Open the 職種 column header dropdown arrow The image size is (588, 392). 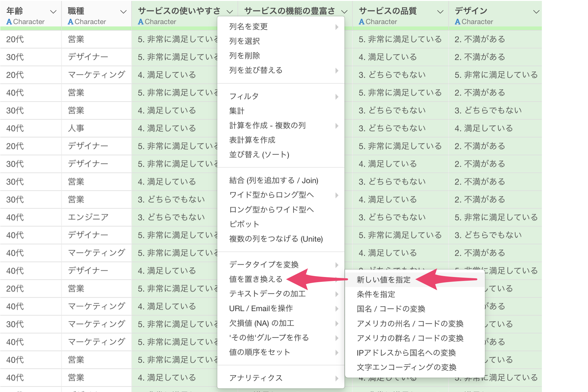[x=123, y=12]
